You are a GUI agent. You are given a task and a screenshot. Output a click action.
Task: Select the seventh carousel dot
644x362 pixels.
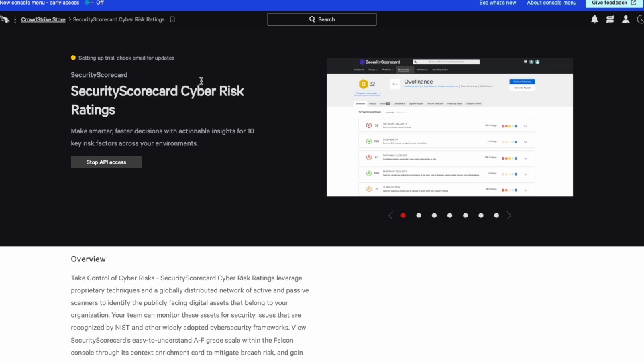click(x=496, y=215)
